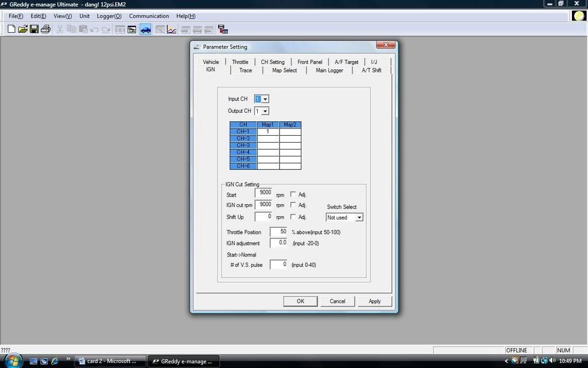The width and height of the screenshot is (588, 368).
Task: Open the View menu
Action: click(x=63, y=16)
